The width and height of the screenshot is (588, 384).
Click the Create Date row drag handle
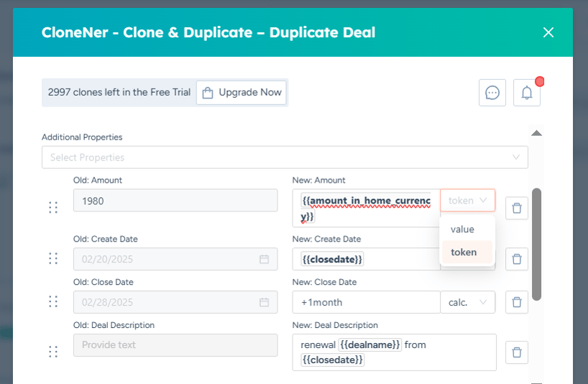tap(53, 258)
